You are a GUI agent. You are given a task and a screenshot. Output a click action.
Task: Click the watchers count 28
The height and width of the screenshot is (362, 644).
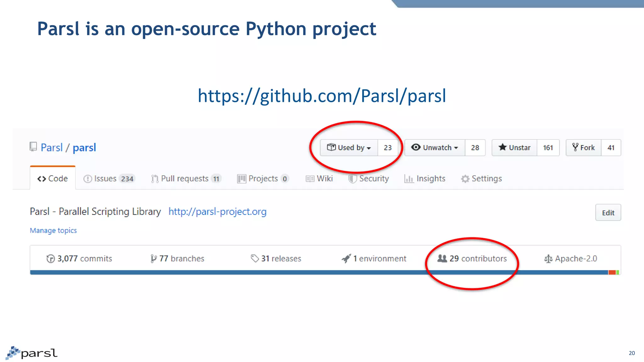click(475, 148)
